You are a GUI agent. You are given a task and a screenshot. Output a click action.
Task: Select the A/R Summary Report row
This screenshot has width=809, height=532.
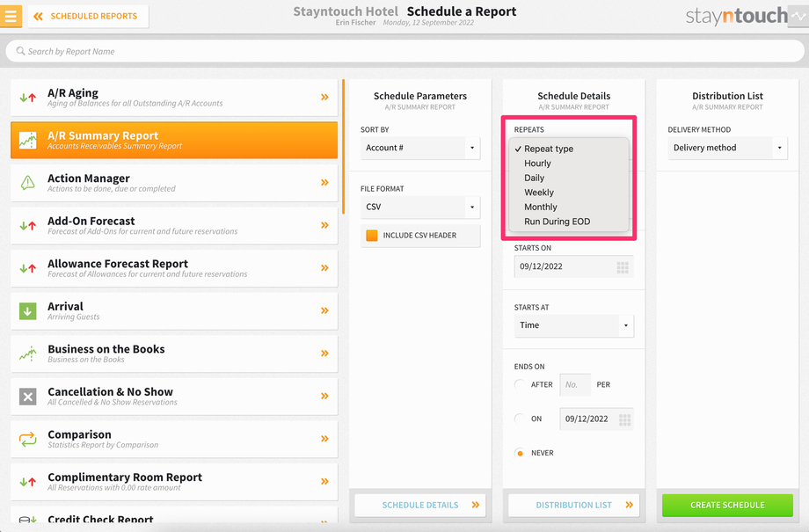point(174,140)
